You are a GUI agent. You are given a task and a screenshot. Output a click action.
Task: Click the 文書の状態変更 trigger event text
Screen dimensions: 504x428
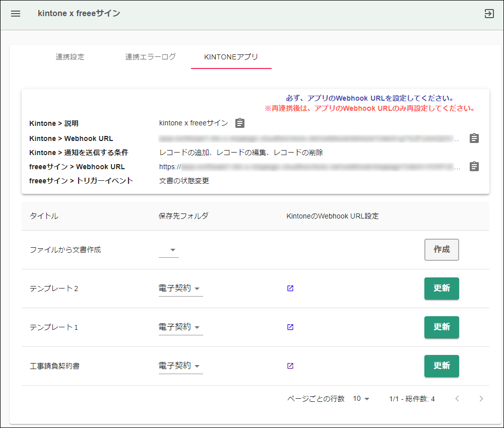coord(184,181)
